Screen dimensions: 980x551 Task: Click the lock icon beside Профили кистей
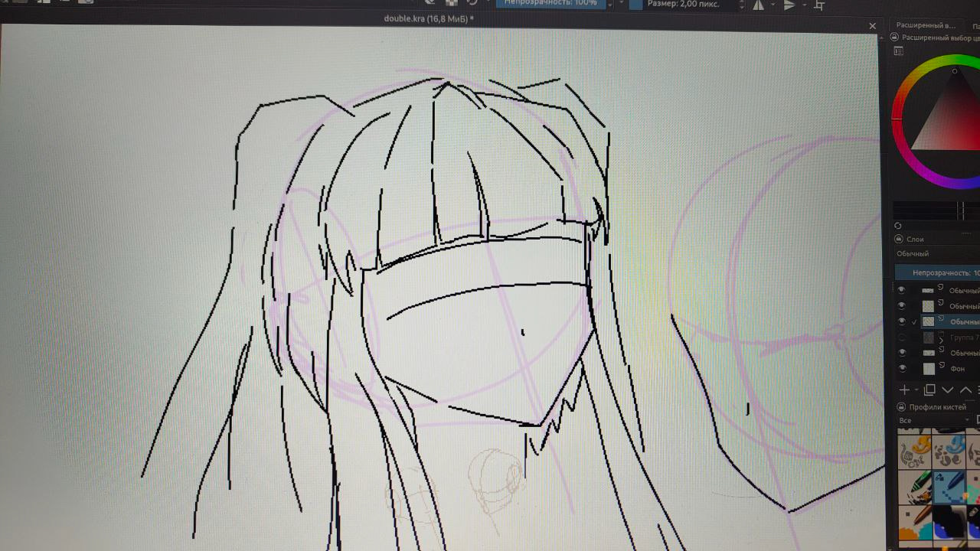pyautogui.click(x=902, y=407)
